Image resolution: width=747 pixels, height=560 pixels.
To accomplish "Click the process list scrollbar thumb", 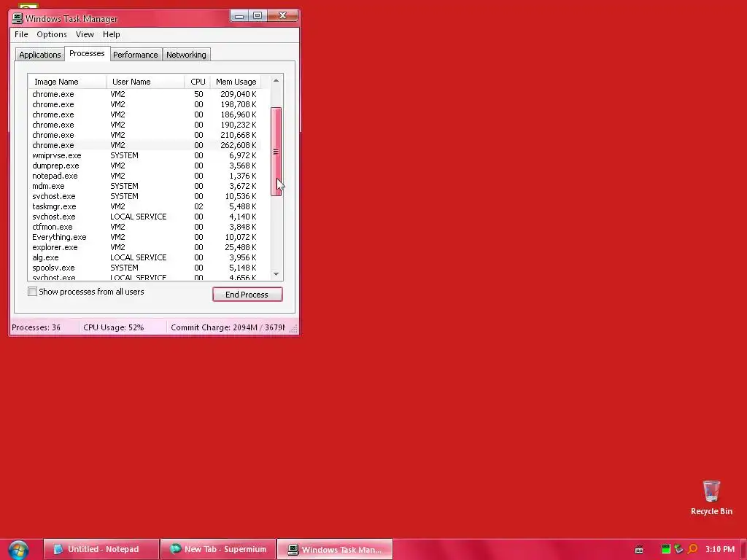I will tap(276, 152).
